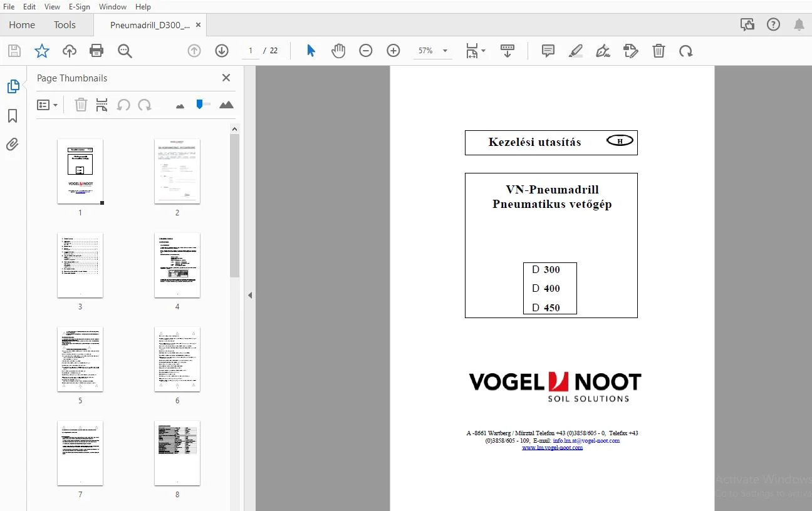Switch to the Home tab
This screenshot has width=812, height=511.
(x=22, y=24)
